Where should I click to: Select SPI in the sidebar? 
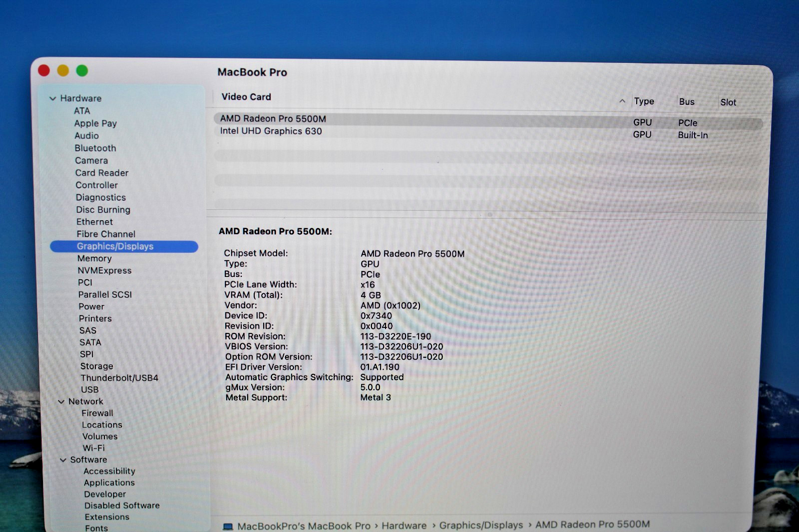[86, 354]
